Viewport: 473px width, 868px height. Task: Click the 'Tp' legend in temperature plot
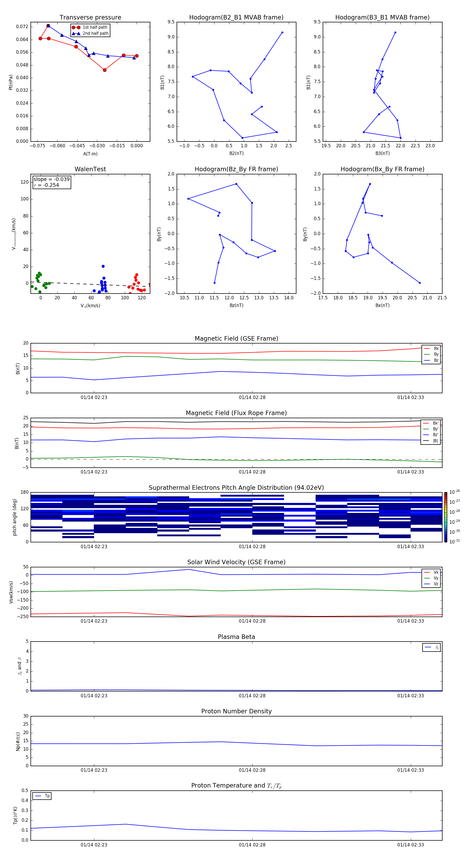42,796
